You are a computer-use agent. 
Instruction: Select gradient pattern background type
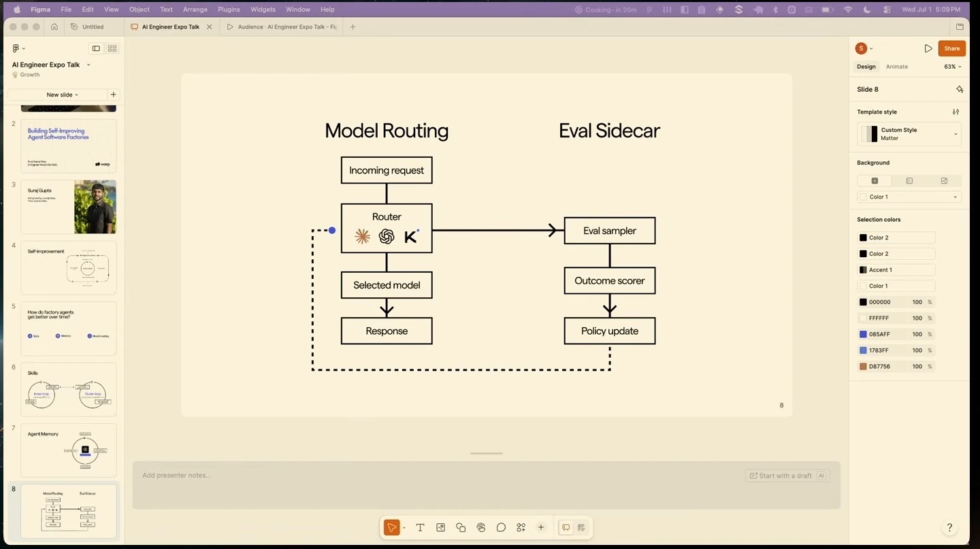[909, 180]
